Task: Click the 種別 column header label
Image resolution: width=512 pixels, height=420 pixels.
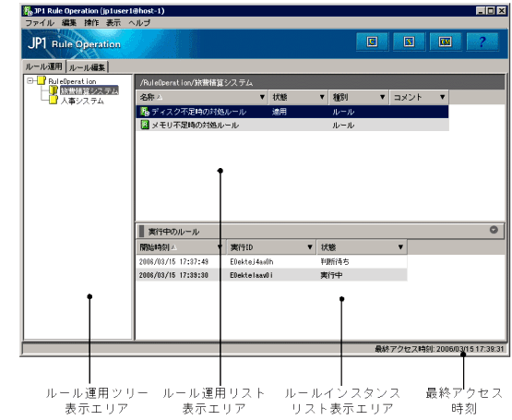Action: click(339, 97)
